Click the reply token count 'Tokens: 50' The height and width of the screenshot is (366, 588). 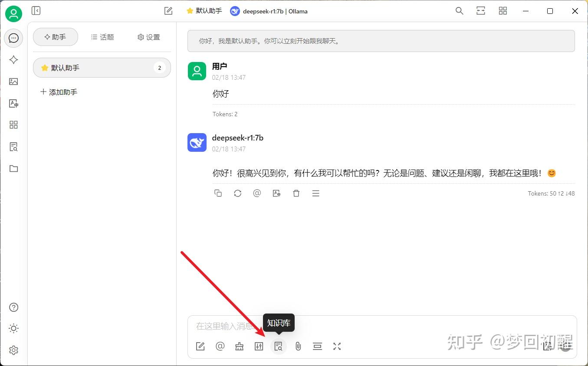tap(551, 194)
